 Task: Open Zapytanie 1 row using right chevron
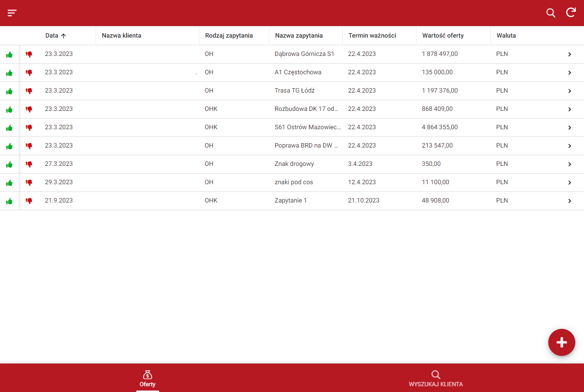point(570,201)
